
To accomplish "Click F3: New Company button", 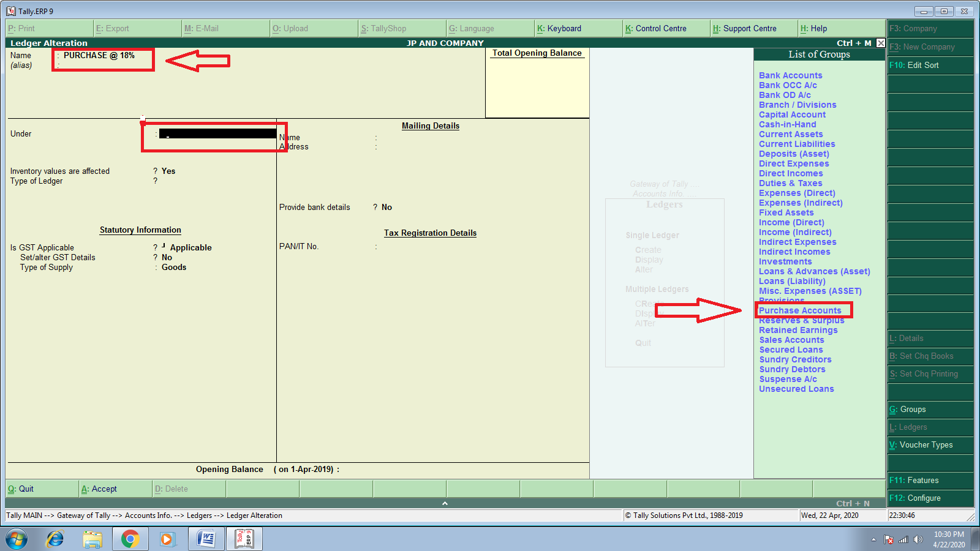I will coord(930,47).
